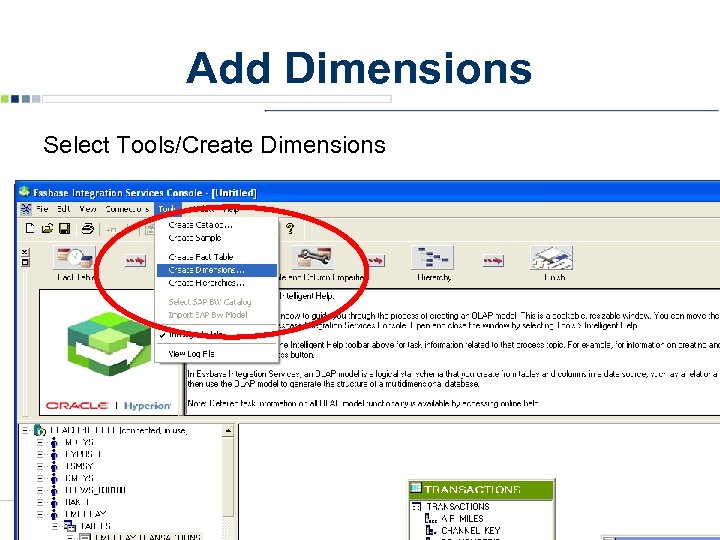
Task: Toggle expander of schema node above TABLES
Action: [40, 514]
